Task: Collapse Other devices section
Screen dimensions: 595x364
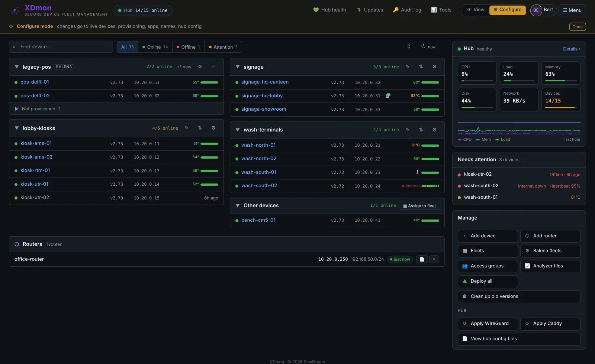Action: pyautogui.click(x=238, y=206)
